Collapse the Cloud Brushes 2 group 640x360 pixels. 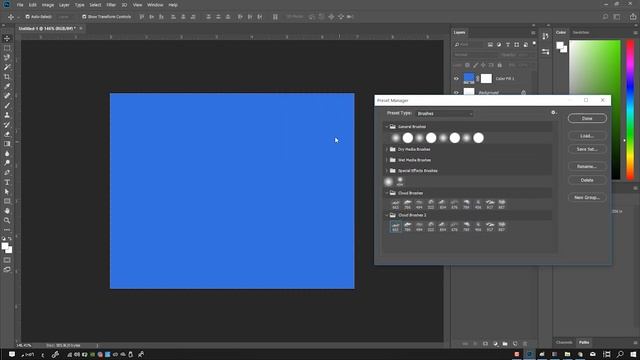(x=387, y=215)
